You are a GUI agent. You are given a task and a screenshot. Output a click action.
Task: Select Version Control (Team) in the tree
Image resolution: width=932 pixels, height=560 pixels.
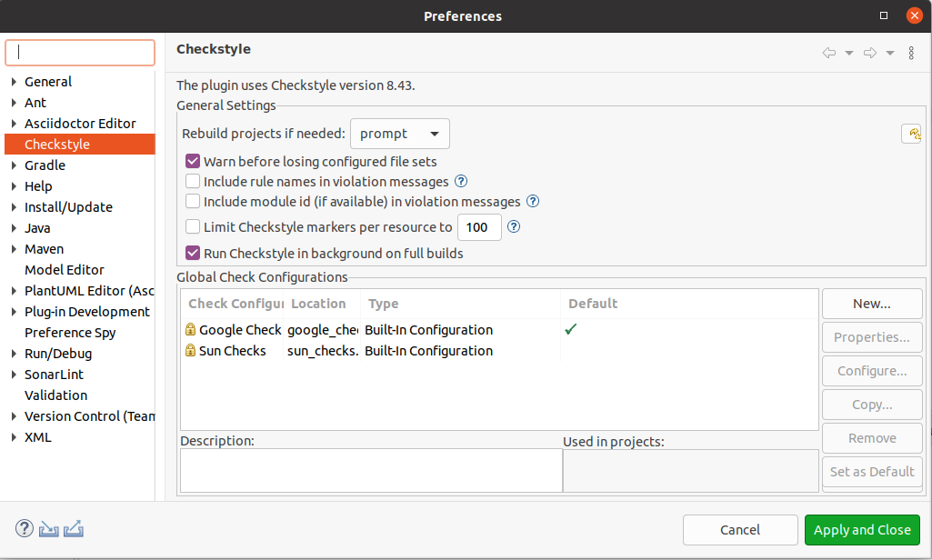coord(89,416)
